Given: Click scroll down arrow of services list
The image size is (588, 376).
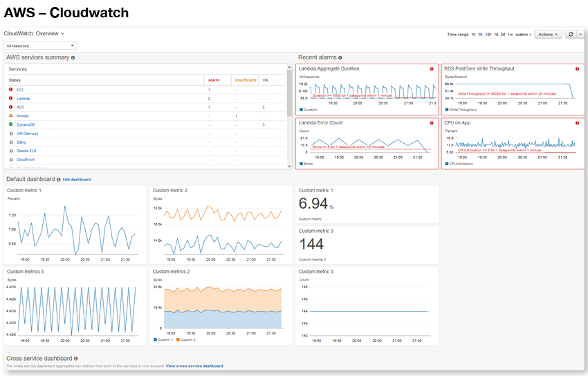Looking at the screenshot, I should pos(289,166).
